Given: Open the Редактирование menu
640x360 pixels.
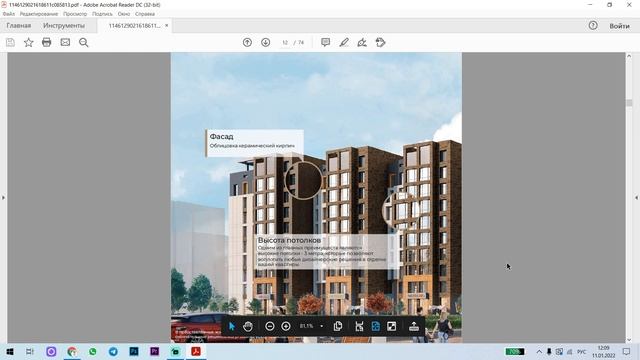Looking at the screenshot, I should pos(39,14).
